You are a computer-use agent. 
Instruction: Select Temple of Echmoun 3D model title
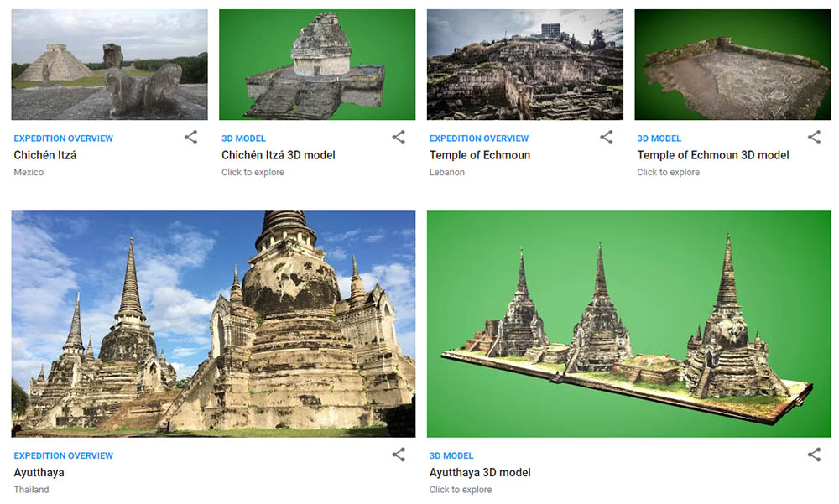click(712, 155)
